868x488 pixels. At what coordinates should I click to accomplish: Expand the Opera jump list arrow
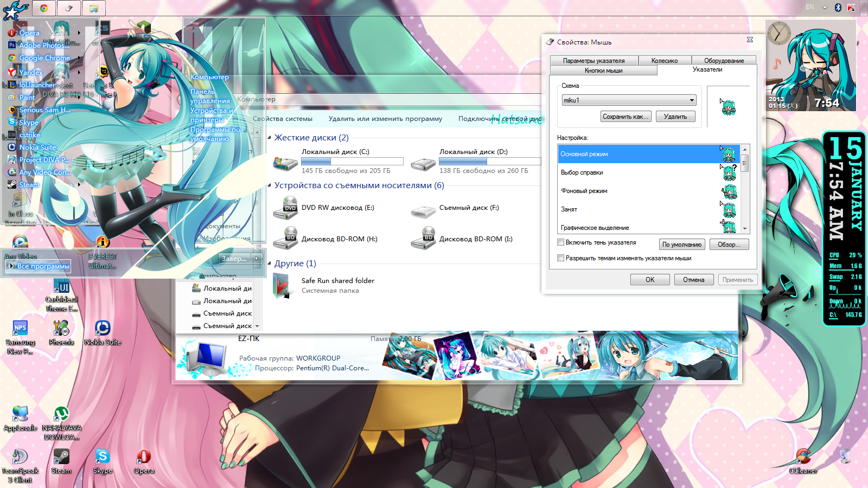coord(79,33)
